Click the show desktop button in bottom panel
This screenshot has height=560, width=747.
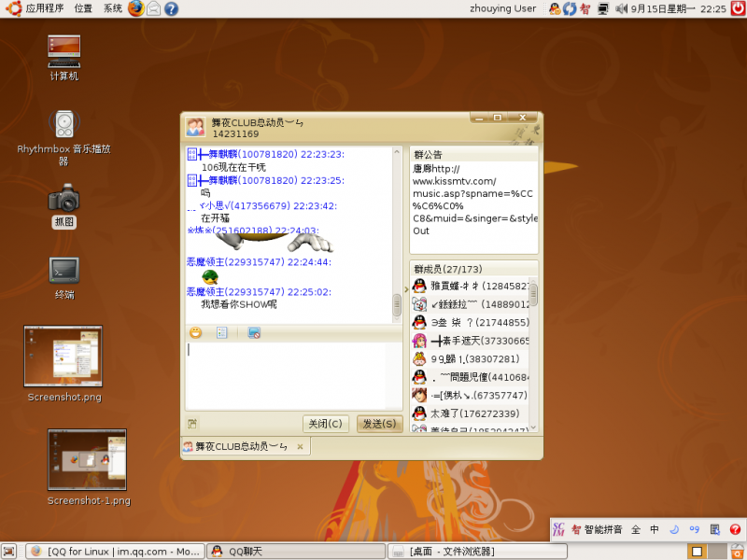click(x=9, y=551)
